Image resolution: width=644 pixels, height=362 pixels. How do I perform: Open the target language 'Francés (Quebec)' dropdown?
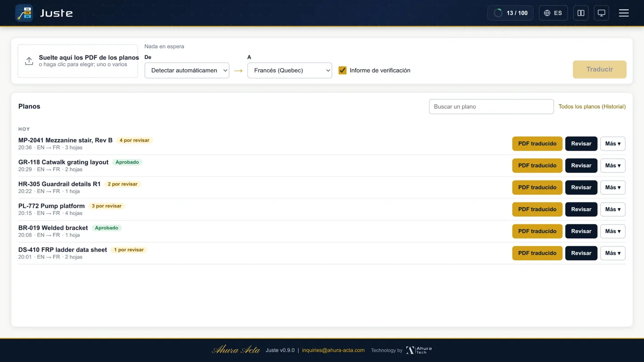(x=290, y=70)
